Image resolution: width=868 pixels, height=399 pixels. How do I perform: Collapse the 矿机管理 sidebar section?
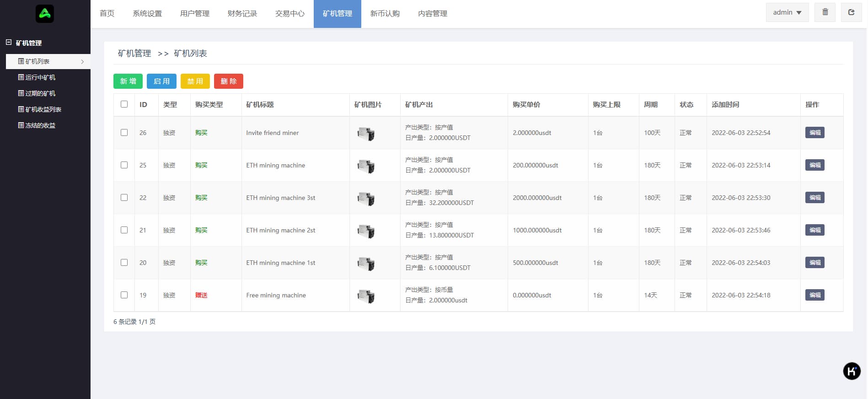(9, 43)
